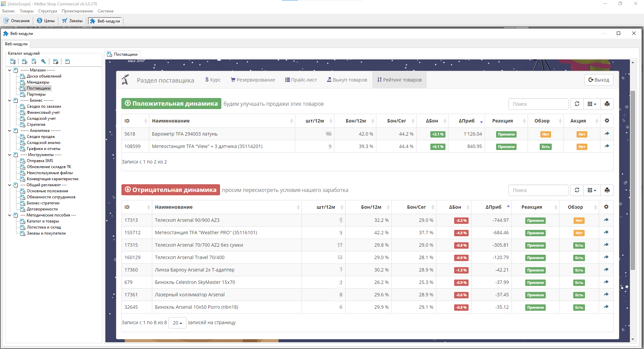Open records-per-page dropdown showing 20
This screenshot has width=644, height=349.
(x=177, y=322)
